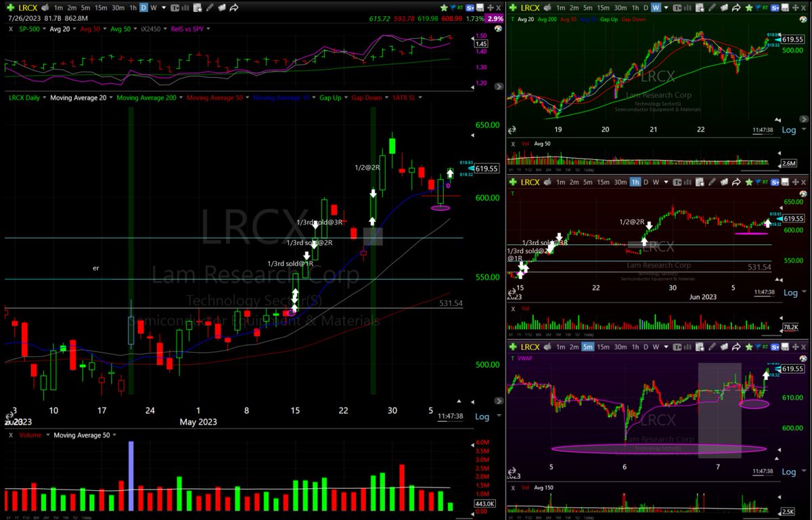Click the green plus icon in the weekly chart toolbar

click(512, 8)
